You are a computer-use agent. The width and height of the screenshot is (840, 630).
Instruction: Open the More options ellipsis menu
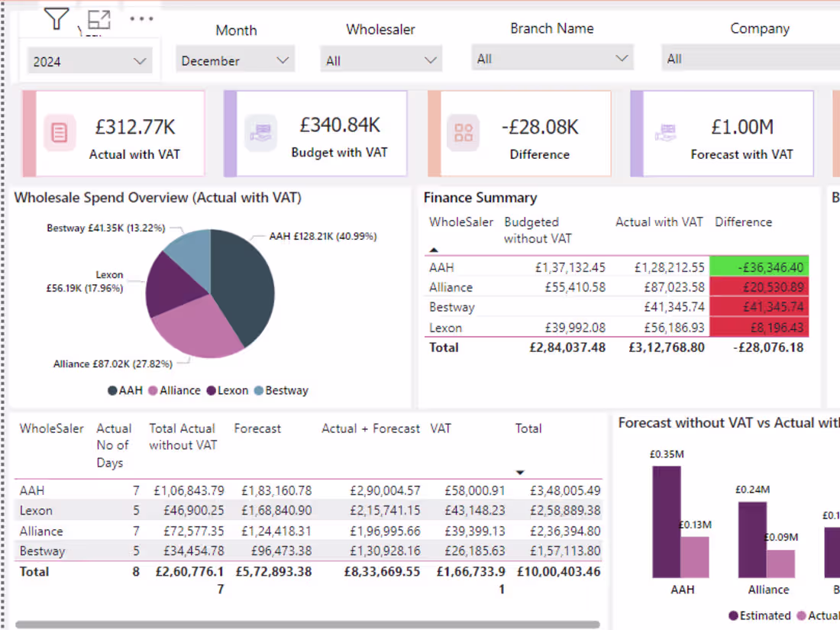(x=142, y=18)
